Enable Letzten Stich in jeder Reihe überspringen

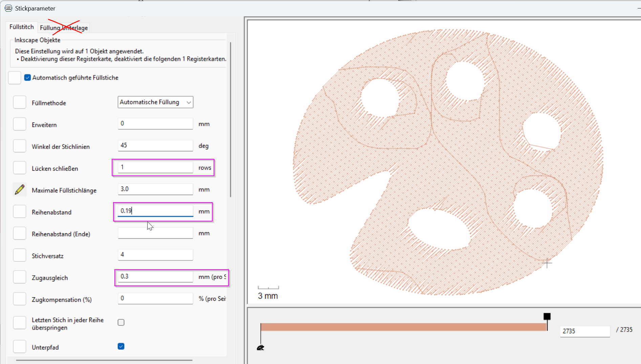coord(121,322)
